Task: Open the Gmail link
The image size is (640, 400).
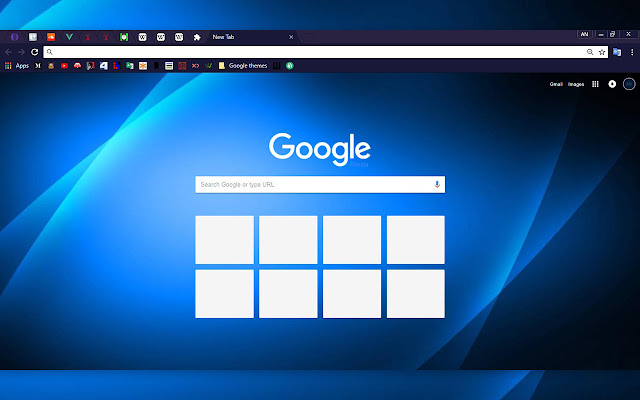Action: pos(556,84)
